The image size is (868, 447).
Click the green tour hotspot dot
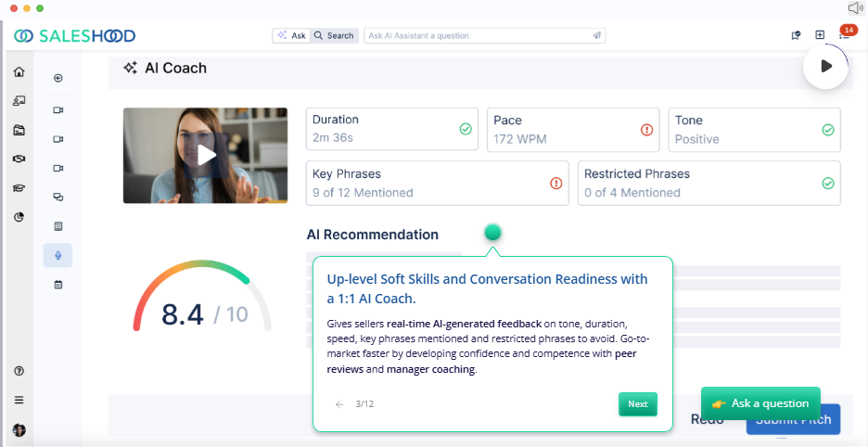coord(492,232)
